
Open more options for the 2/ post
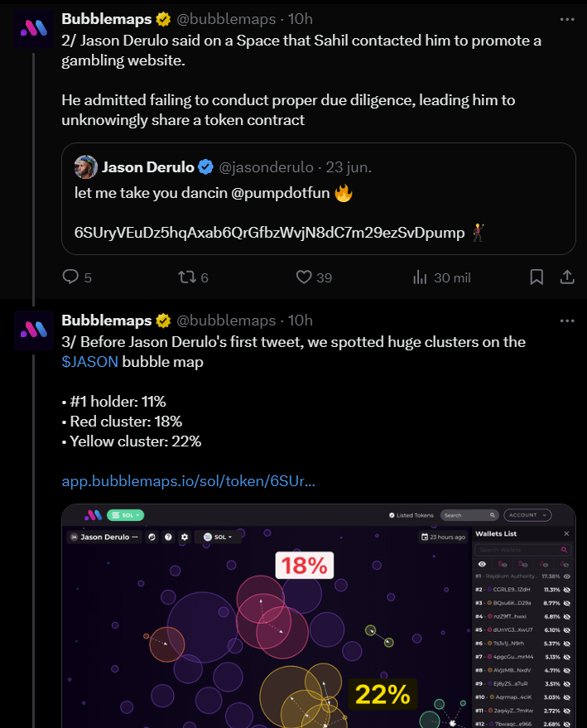coord(567,19)
